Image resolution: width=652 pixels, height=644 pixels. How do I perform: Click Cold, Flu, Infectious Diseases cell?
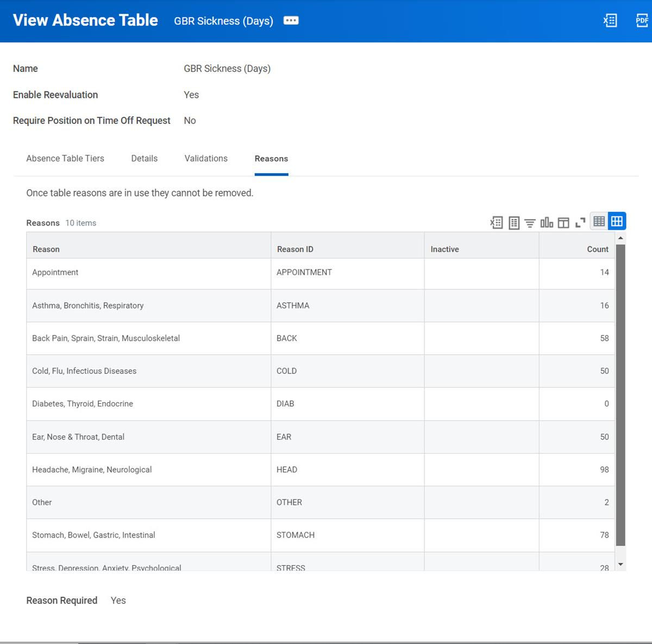[x=149, y=371]
